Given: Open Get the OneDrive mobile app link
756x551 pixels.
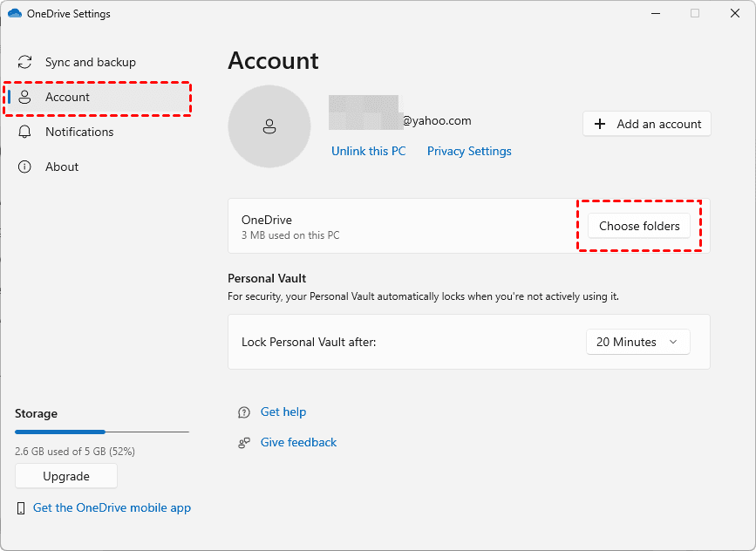Looking at the screenshot, I should (112, 508).
